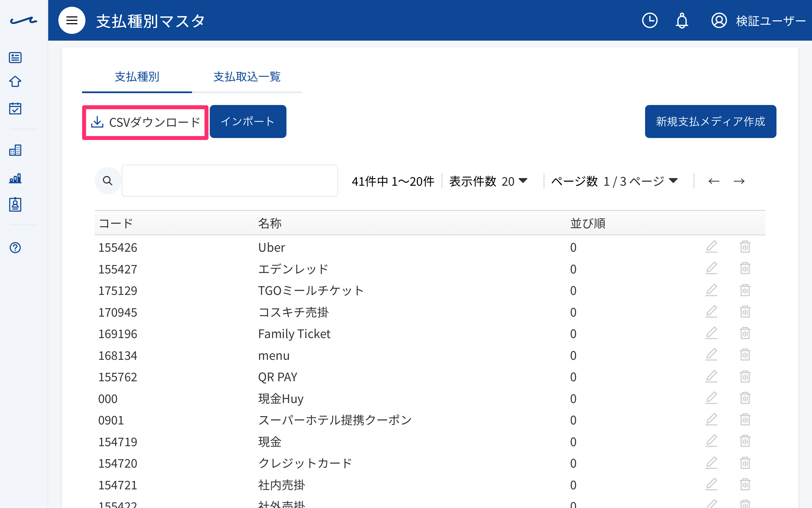
Task: Click the CSVダウンロード button
Action: point(145,122)
